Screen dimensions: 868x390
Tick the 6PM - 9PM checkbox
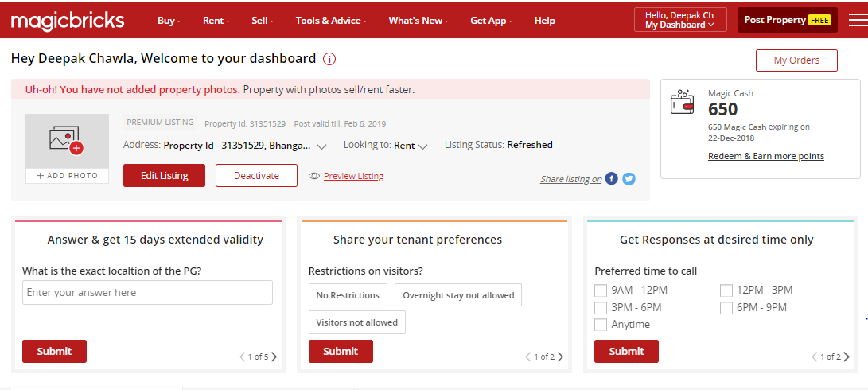726,307
